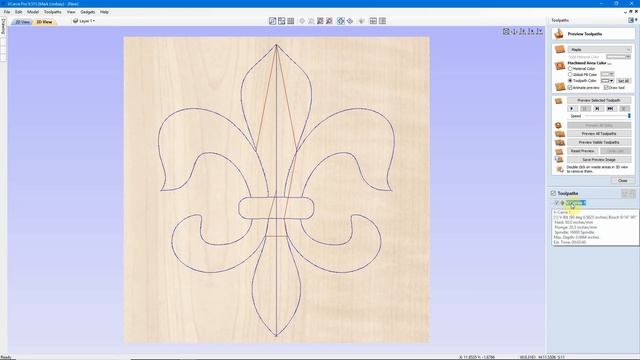This screenshot has height=360, width=640.
Task: Click the highlighted isometric view icon in toolbar
Action: click(x=341, y=21)
